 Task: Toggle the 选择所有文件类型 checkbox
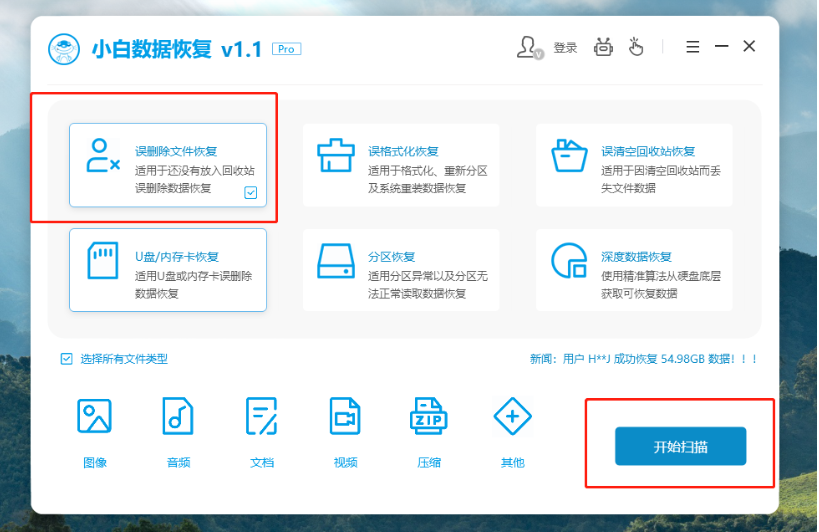click(x=67, y=358)
